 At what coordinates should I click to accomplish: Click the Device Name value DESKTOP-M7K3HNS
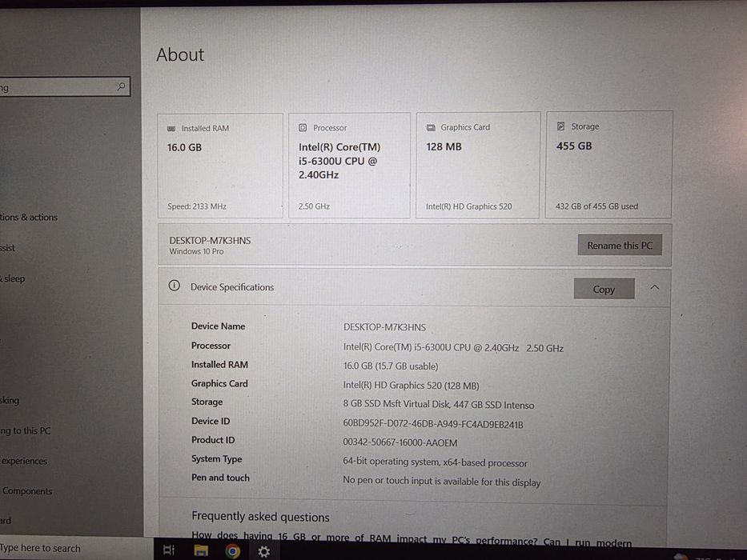(384, 328)
